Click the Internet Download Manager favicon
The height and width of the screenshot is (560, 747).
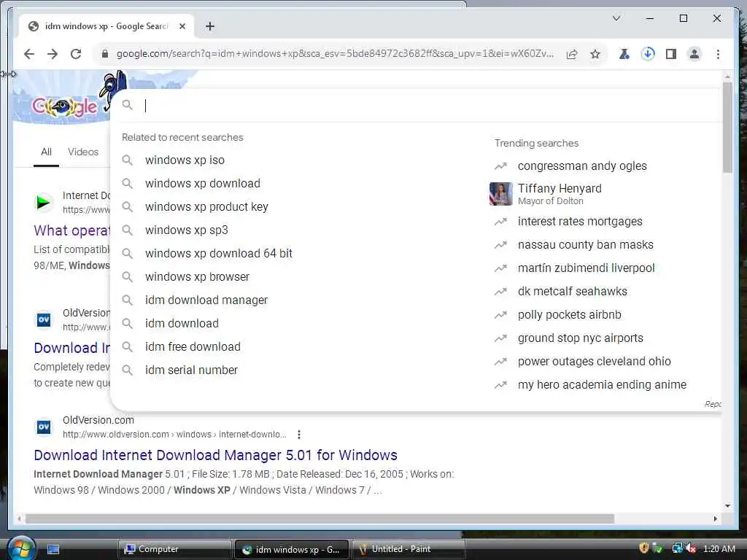pyautogui.click(x=44, y=203)
